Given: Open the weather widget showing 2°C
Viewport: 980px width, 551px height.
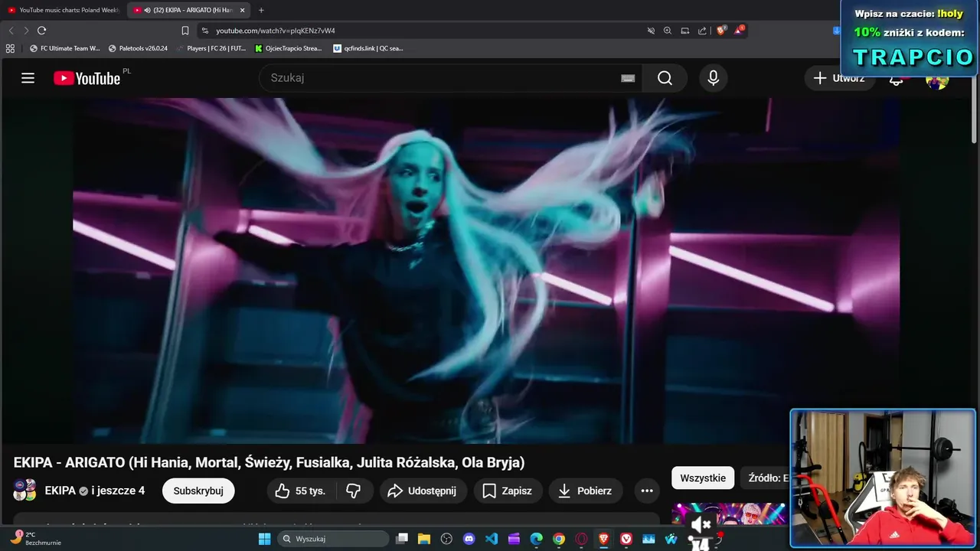Looking at the screenshot, I should tap(36, 538).
